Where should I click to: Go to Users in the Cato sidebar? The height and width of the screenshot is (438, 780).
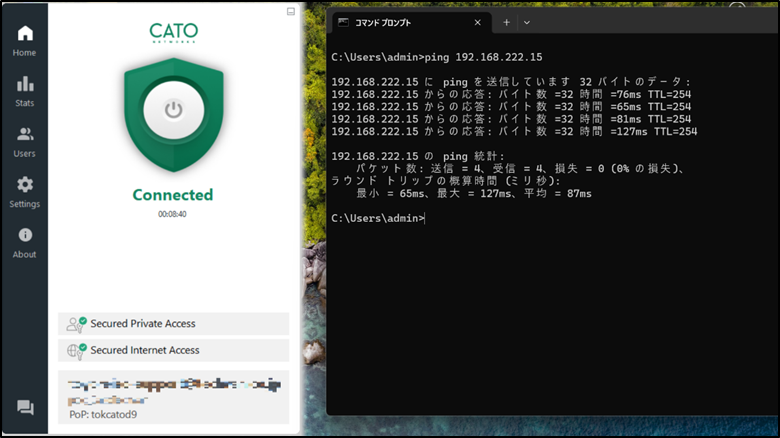24,142
